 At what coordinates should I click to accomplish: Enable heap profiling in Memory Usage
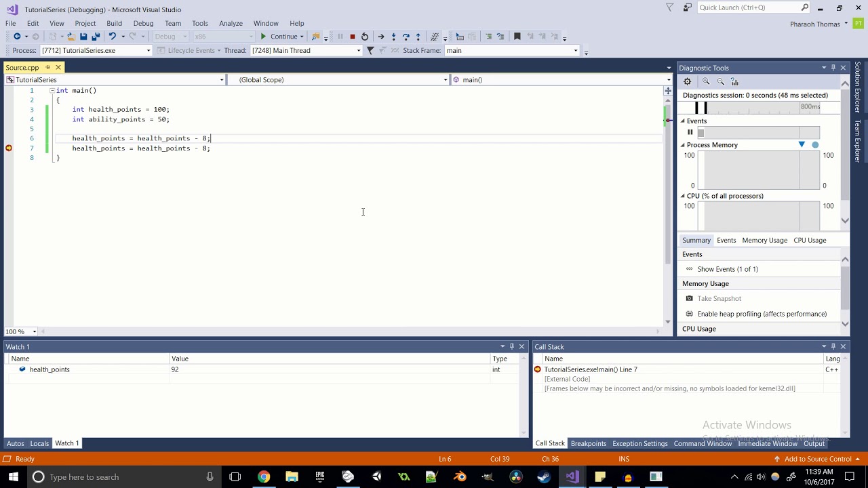(x=762, y=314)
